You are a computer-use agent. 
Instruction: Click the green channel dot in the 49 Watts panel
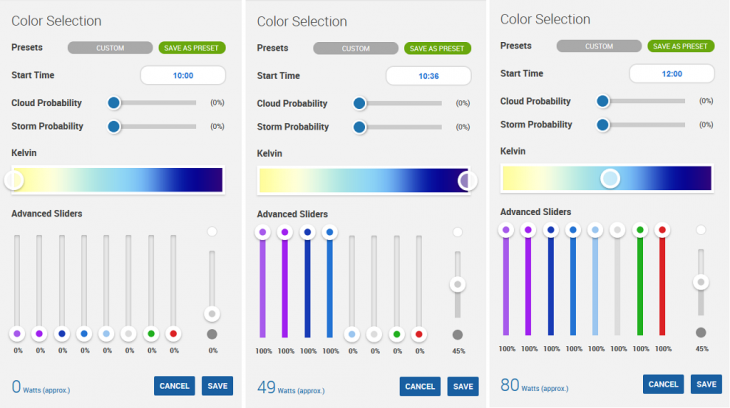pos(396,334)
